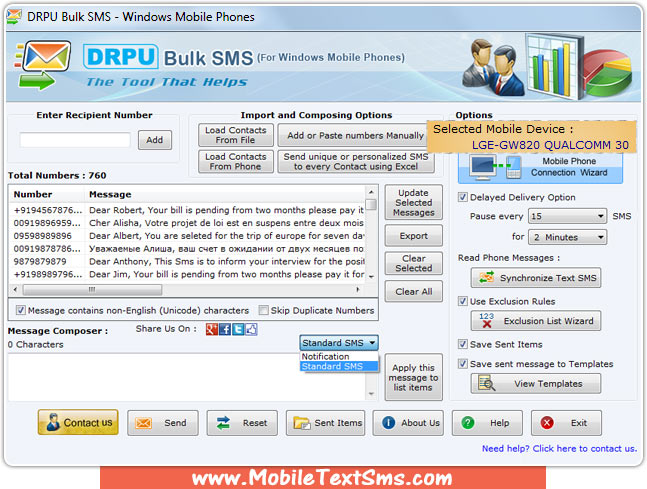Screen dimensions: 647x489
Task: Select the Dear Jim message row
Action: pyautogui.click(x=188, y=274)
